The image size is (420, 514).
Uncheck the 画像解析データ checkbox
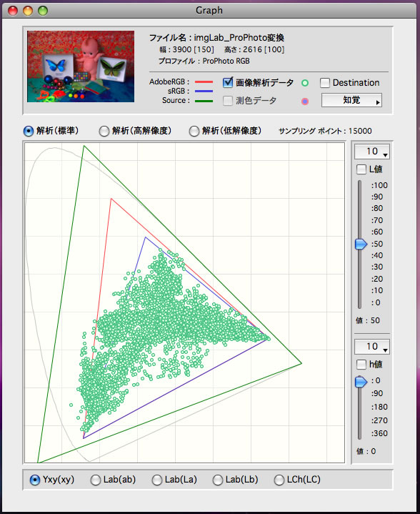pos(228,82)
